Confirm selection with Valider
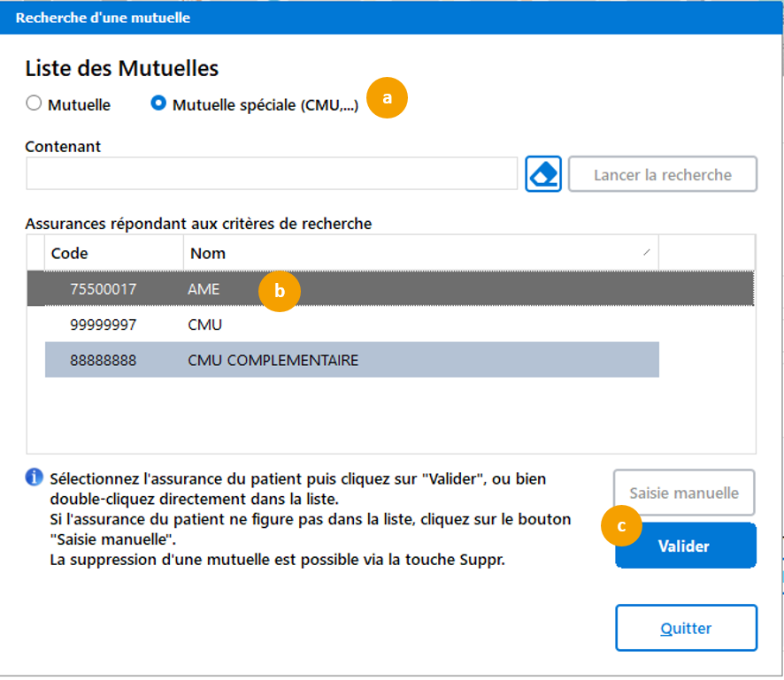This screenshot has height=680, width=784. [x=686, y=546]
